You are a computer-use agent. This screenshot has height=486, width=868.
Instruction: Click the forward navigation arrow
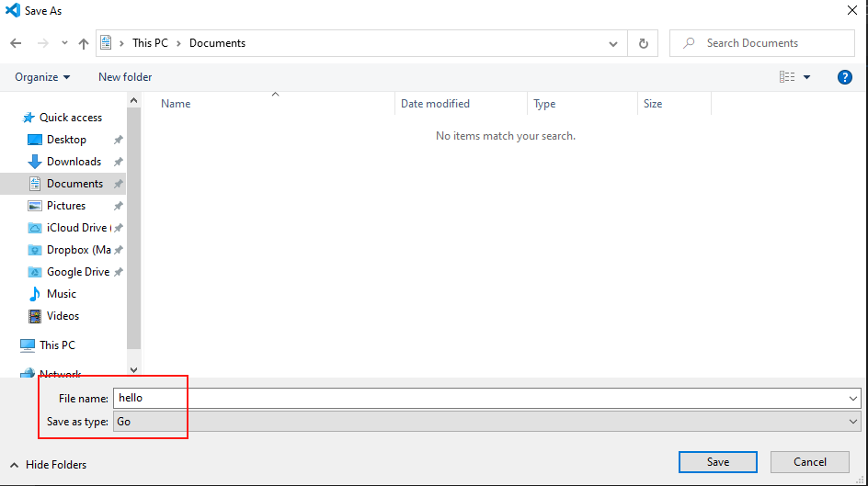click(x=42, y=43)
